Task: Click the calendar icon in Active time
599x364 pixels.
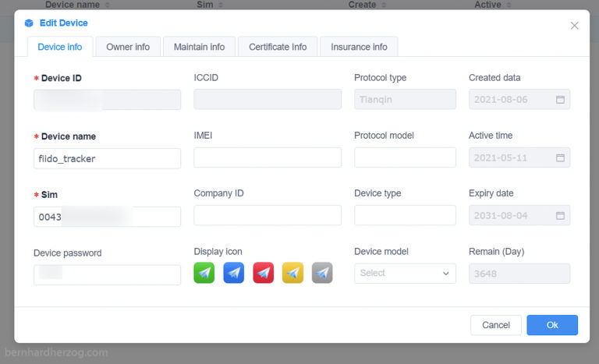Action: coord(560,157)
